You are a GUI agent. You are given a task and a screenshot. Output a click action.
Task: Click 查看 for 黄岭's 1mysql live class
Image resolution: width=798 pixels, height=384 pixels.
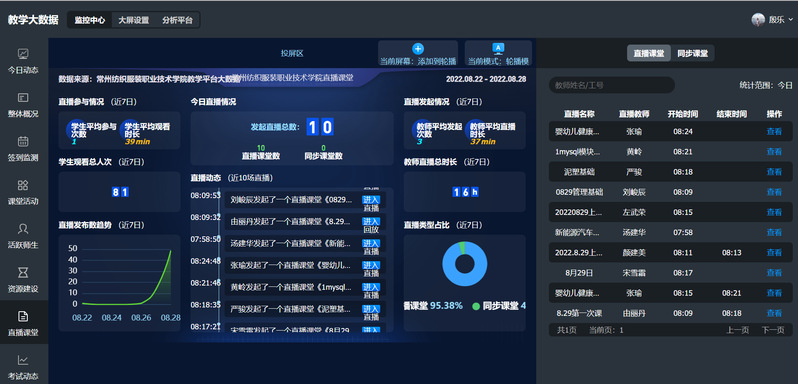(x=774, y=152)
